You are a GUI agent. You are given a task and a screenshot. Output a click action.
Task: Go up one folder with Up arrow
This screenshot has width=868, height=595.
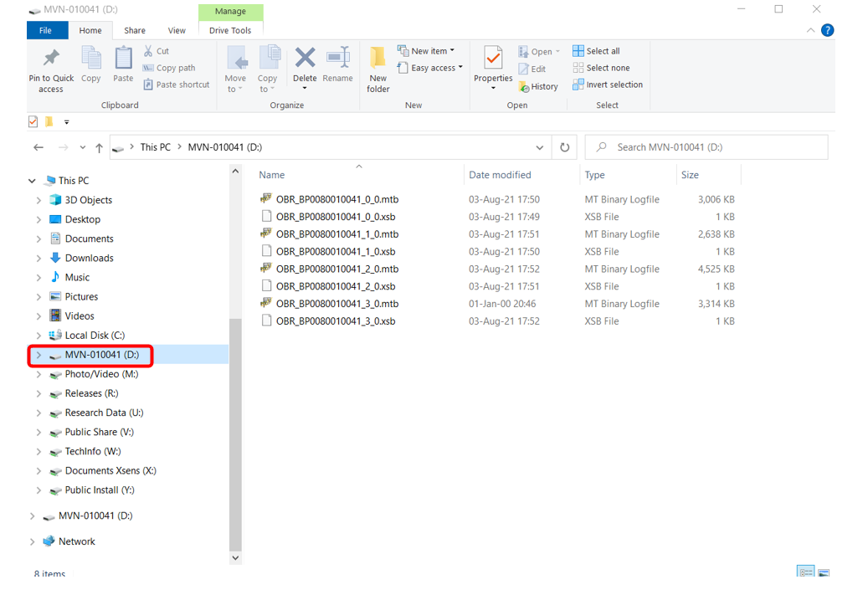(x=99, y=147)
